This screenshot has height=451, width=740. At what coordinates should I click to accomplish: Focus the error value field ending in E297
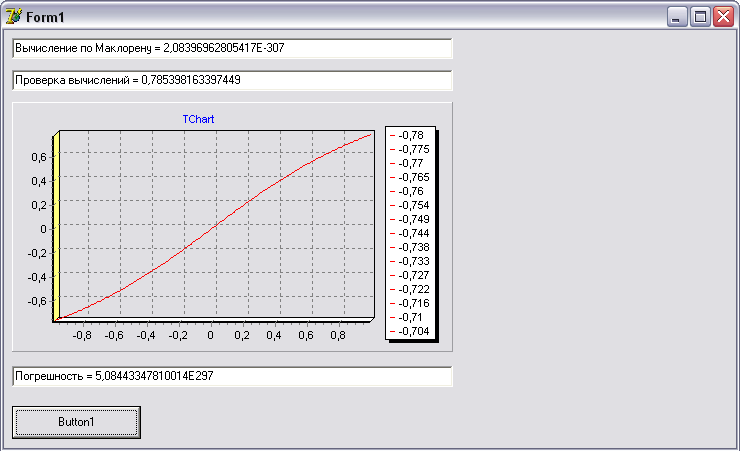point(232,376)
